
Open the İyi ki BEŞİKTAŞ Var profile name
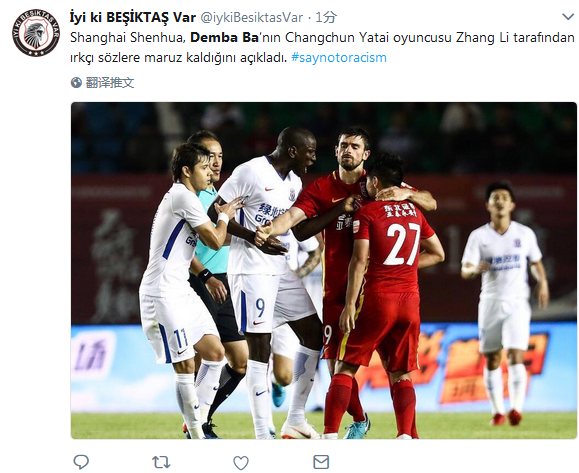[133, 17]
